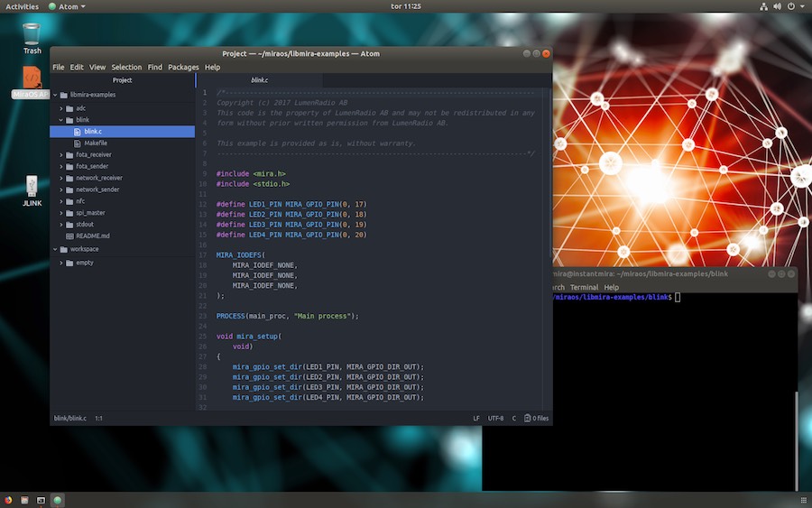This screenshot has height=508, width=812.
Task: Open the Selection menu in Atom
Action: tap(126, 68)
